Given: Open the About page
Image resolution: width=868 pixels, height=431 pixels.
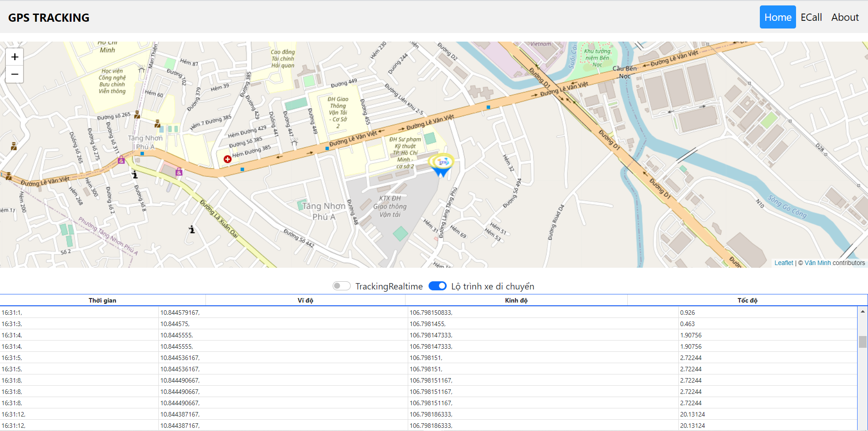Looking at the screenshot, I should point(844,17).
